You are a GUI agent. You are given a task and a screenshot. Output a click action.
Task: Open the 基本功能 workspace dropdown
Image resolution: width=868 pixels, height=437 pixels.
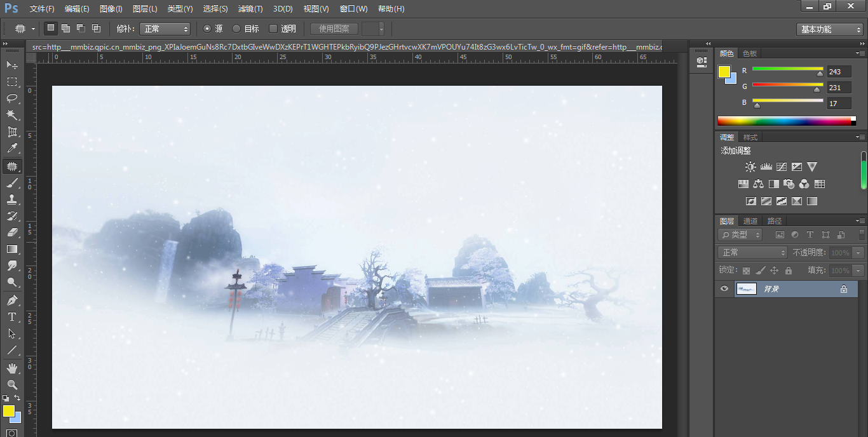click(829, 29)
